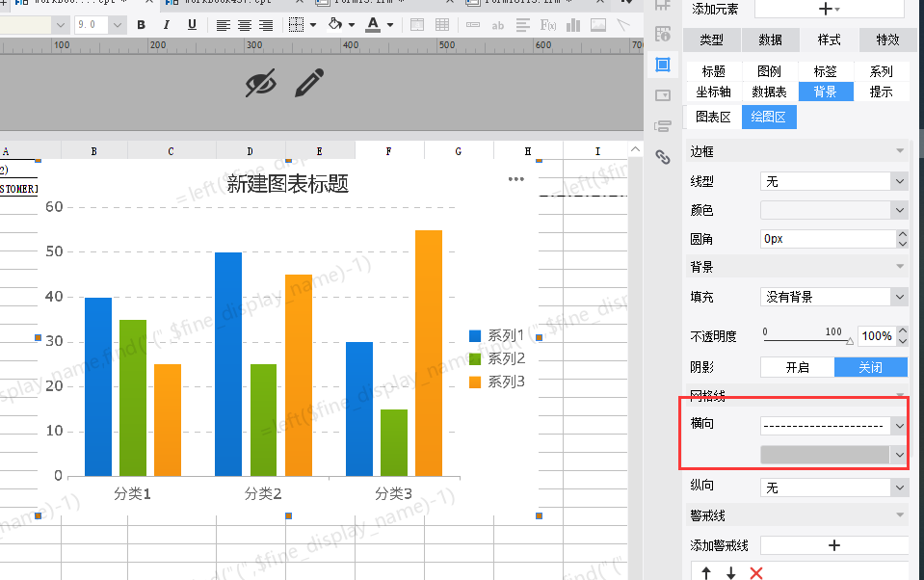Click the 添加元素 plus button
924x580 pixels.
(830, 9)
